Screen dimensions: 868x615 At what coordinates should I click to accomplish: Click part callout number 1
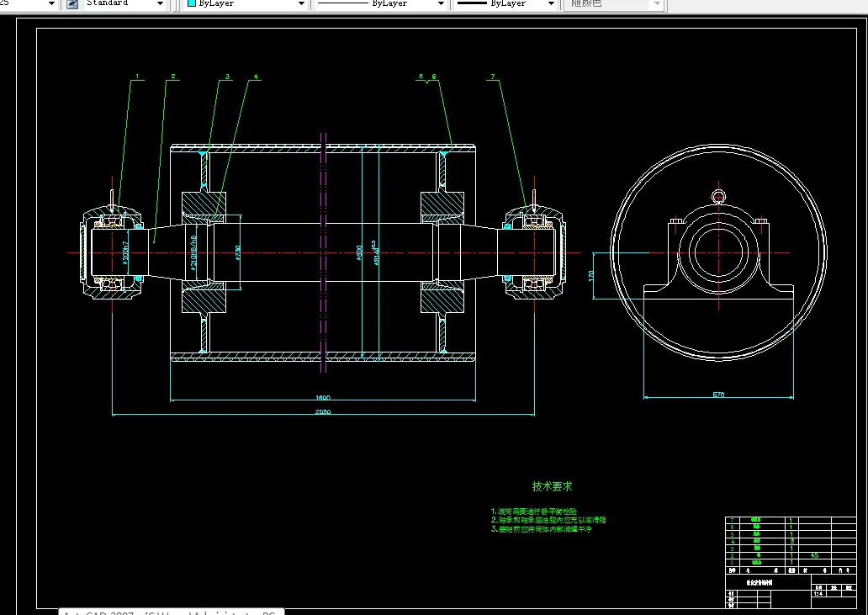(137, 77)
